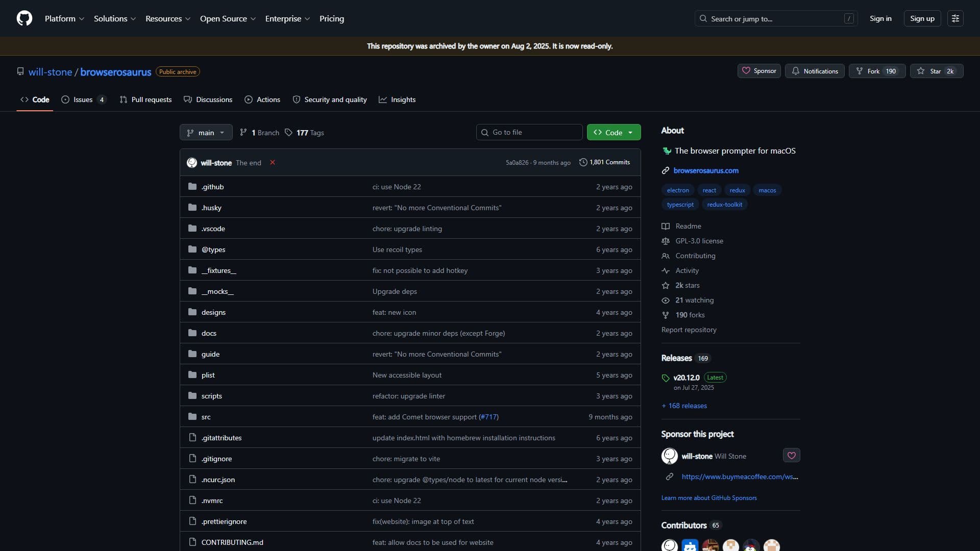Click will-stone avatar in commit header

(192, 162)
